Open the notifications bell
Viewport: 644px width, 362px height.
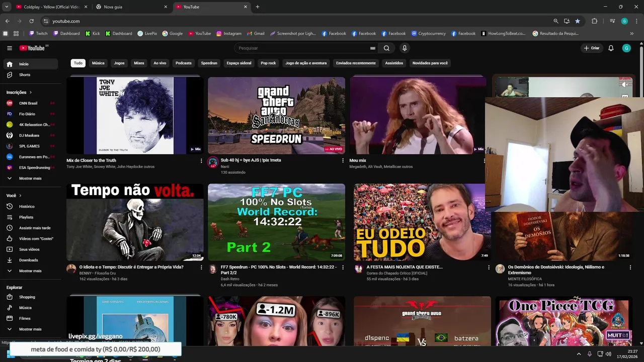(611, 48)
